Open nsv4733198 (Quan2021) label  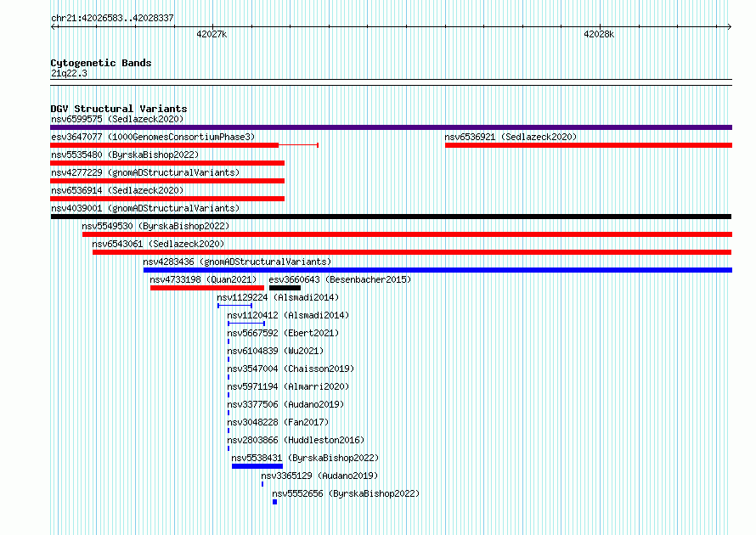[x=203, y=279]
